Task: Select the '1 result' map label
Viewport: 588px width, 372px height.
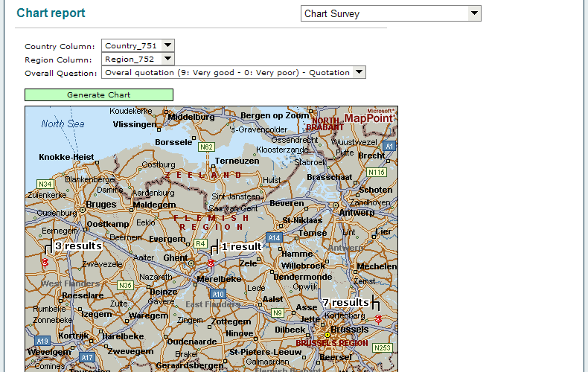Action: tap(241, 247)
